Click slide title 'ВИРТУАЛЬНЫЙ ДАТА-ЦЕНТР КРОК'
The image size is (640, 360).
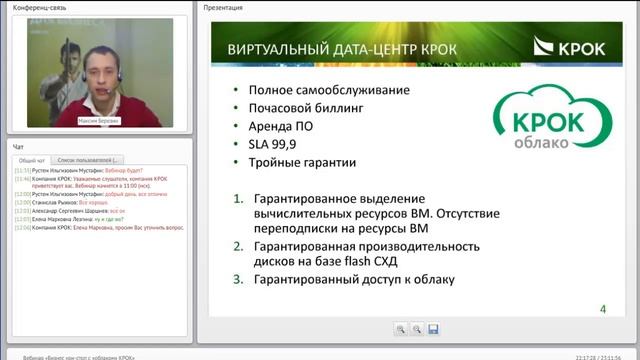[x=342, y=50]
